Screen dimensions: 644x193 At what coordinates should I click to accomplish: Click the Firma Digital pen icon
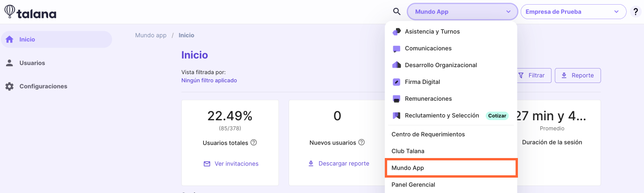[396, 82]
